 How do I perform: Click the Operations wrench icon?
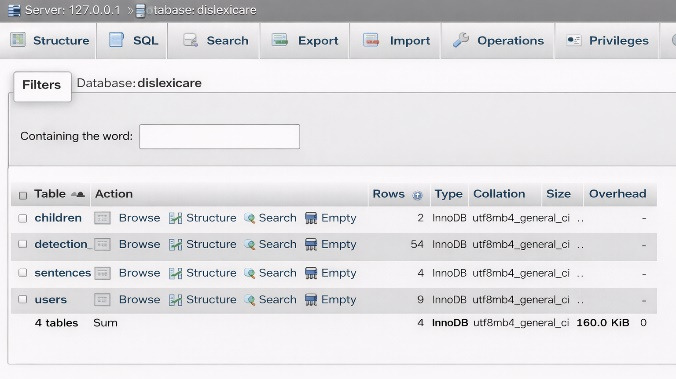tap(461, 40)
